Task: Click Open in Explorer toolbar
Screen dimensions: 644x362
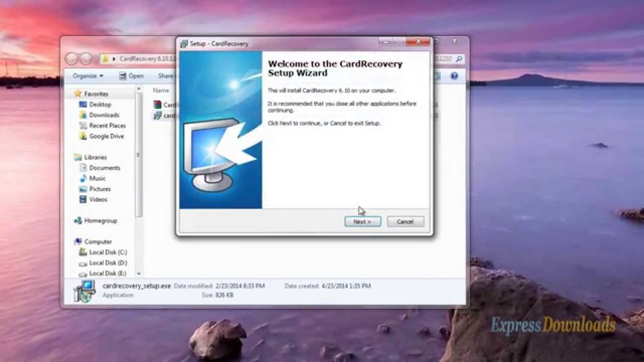Action: (x=131, y=76)
